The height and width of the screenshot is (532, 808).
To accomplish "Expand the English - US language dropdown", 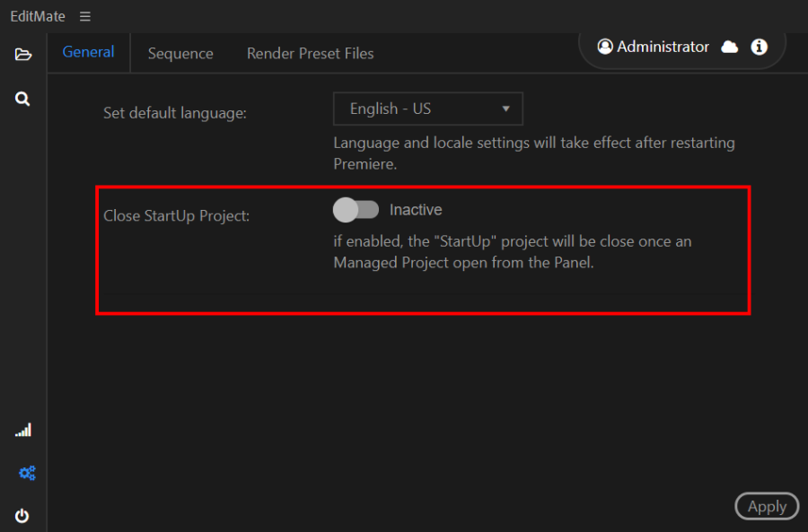I will pyautogui.click(x=427, y=109).
